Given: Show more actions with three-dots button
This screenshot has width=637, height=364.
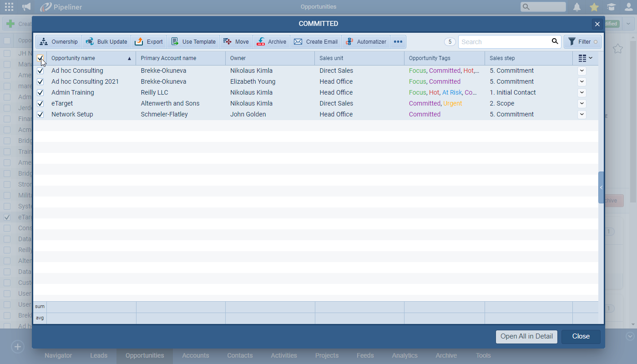Looking at the screenshot, I should [x=398, y=42].
